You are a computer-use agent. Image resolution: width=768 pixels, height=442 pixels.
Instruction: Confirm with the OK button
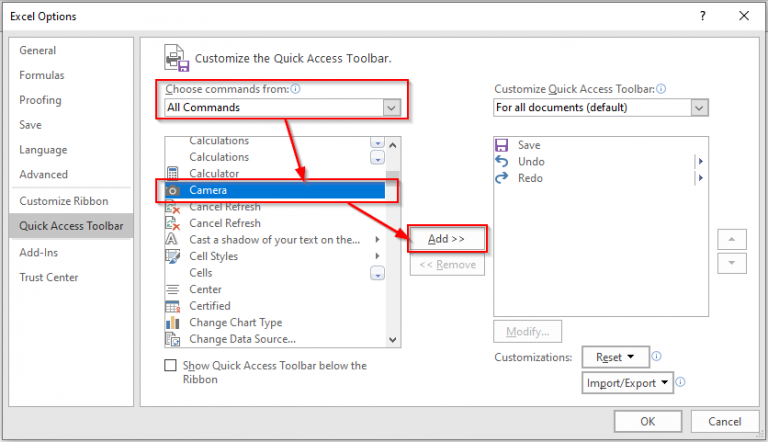(648, 421)
